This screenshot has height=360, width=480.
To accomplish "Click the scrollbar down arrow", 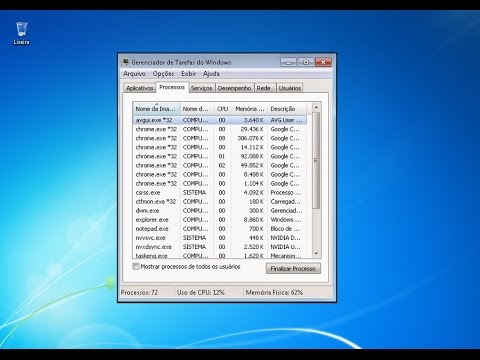I will click(x=316, y=253).
